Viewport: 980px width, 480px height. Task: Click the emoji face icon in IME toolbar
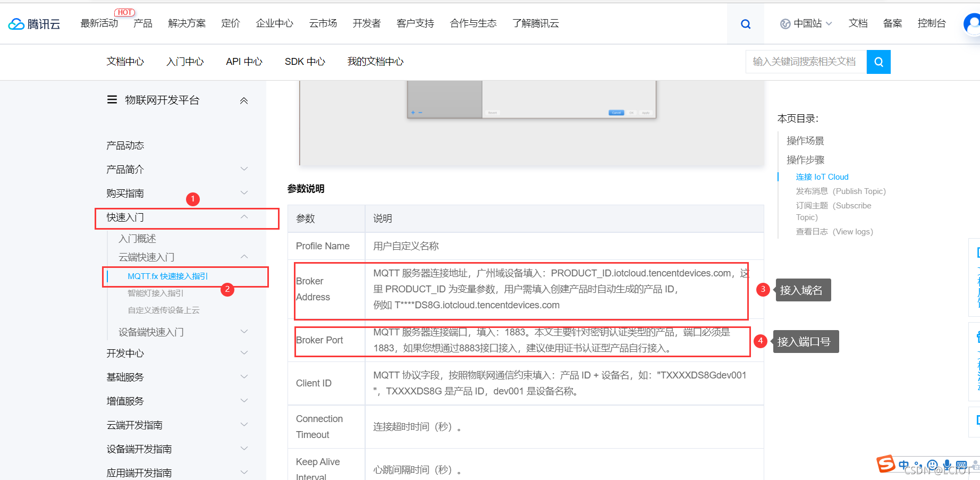933,465
